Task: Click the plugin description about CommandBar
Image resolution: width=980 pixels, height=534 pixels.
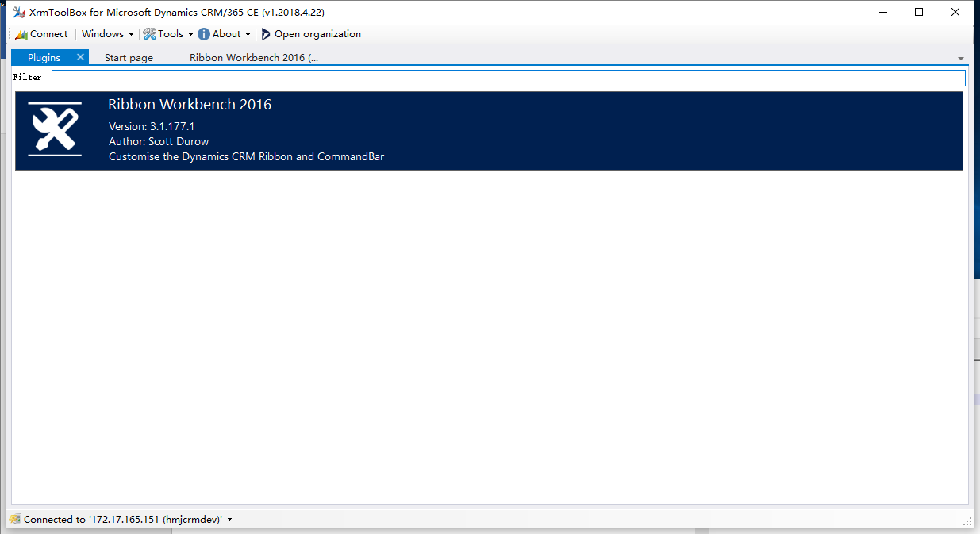Action: point(246,156)
